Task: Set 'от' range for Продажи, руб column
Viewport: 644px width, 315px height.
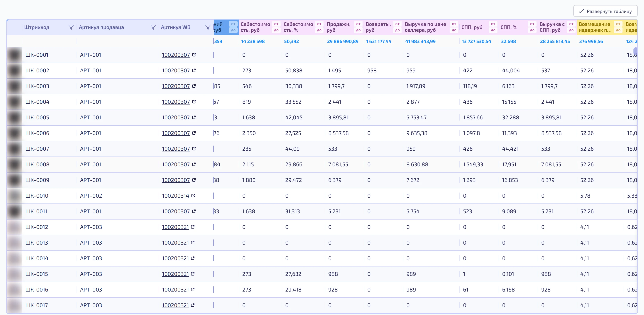Action: 358,24
